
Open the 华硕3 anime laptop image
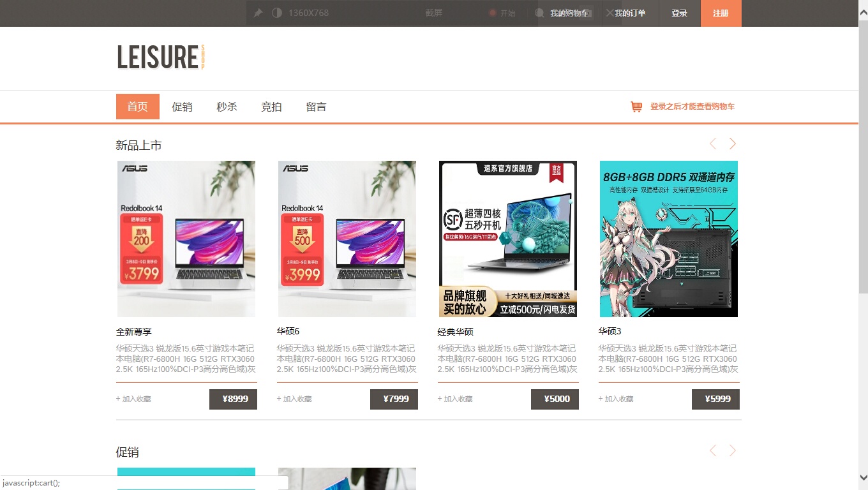pos(669,239)
